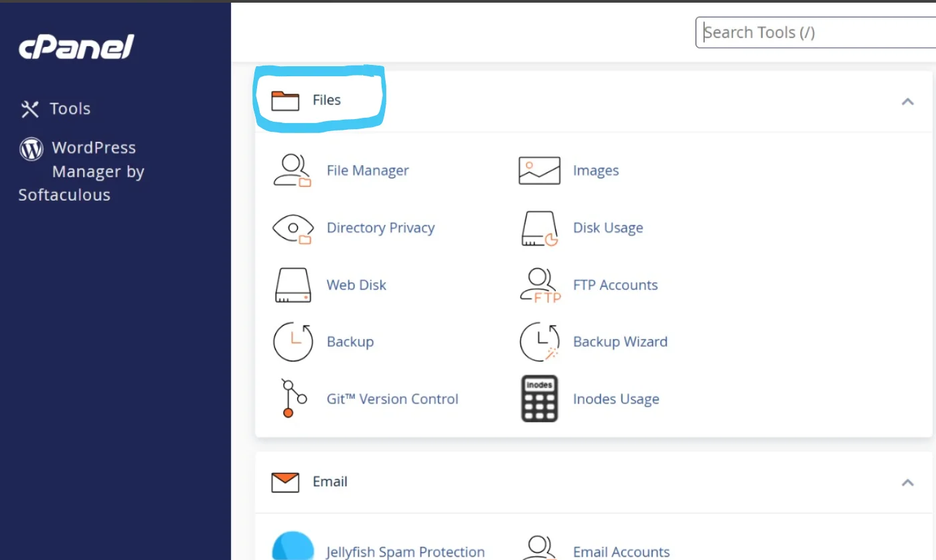This screenshot has height=560, width=936.
Task: Click the Inodes Usage calculator icon
Action: click(539, 399)
